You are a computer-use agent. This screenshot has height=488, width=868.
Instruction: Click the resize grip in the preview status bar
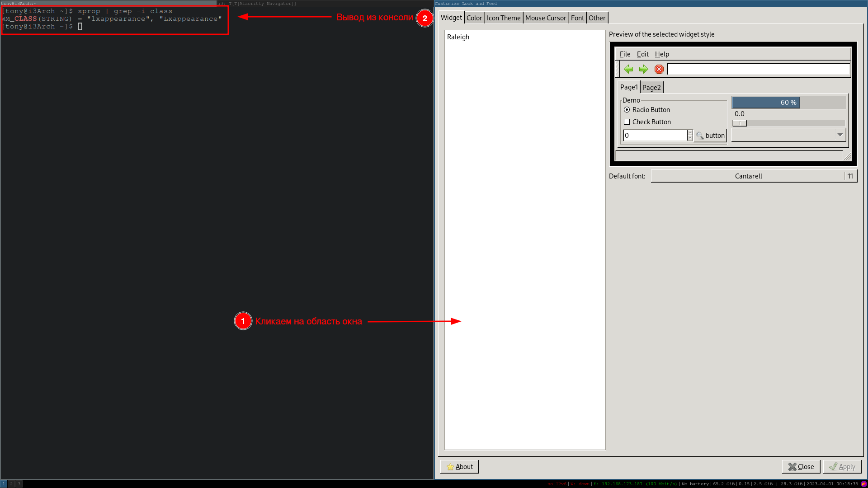(x=847, y=156)
